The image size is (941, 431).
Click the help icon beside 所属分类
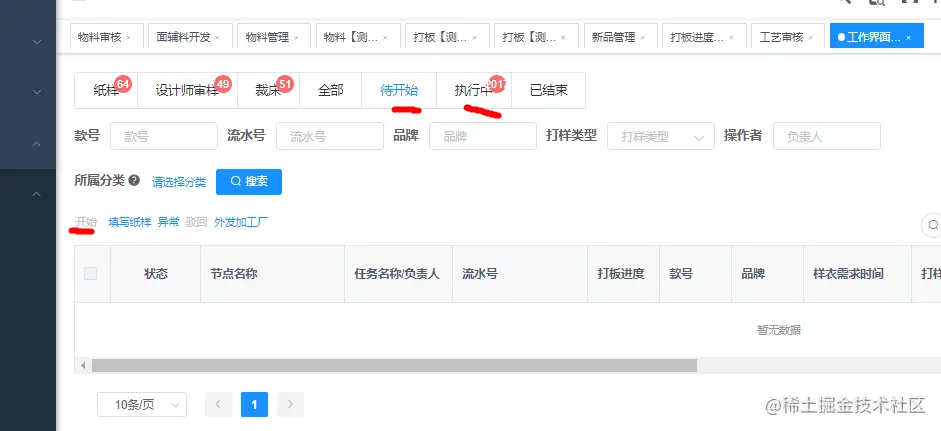click(134, 180)
